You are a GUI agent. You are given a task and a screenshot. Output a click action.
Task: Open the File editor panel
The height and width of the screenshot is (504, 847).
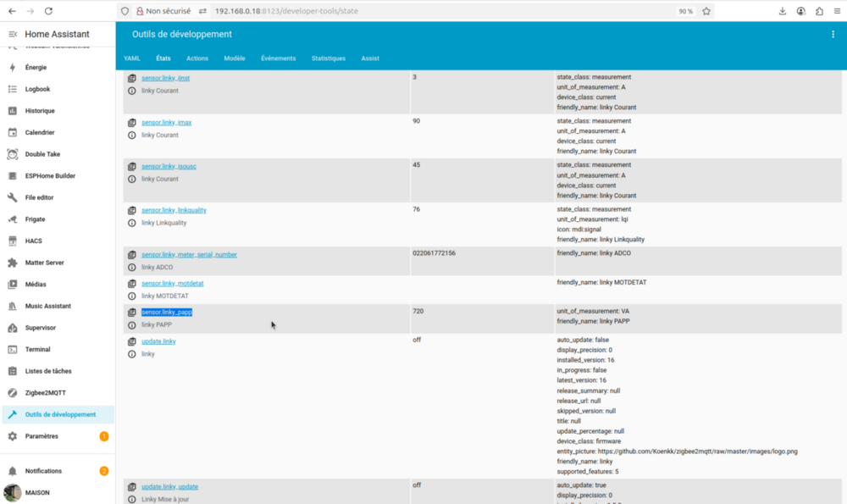coord(58,197)
